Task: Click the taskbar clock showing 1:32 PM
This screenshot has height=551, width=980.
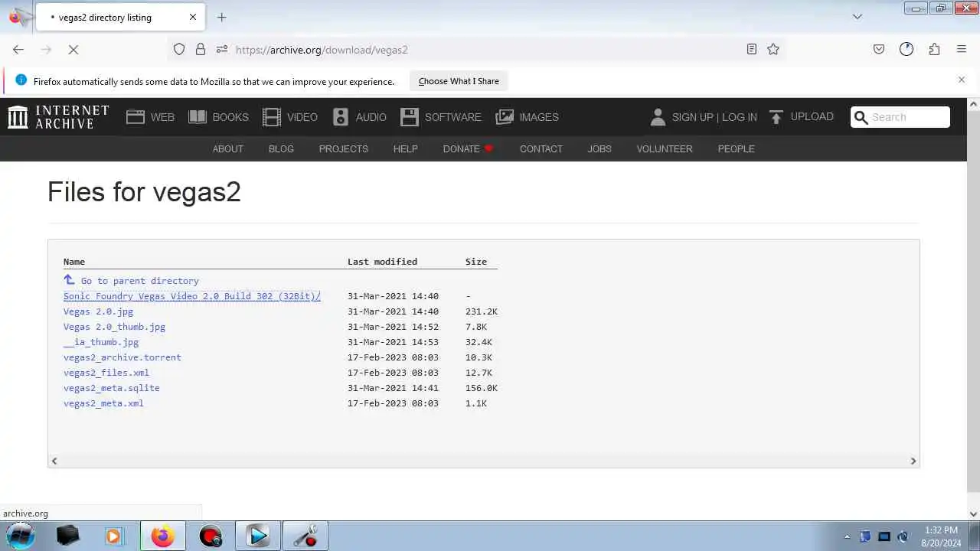Action: click(x=941, y=536)
